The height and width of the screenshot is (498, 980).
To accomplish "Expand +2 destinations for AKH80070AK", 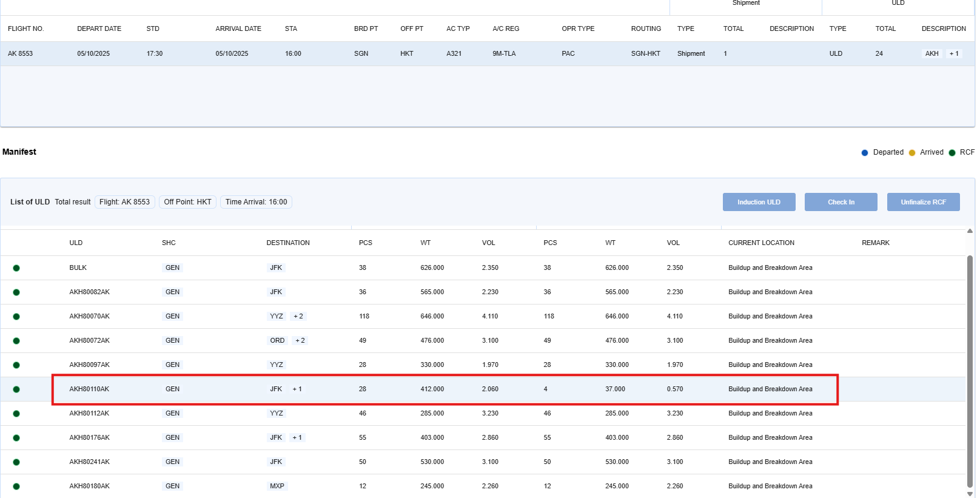I will [298, 317].
